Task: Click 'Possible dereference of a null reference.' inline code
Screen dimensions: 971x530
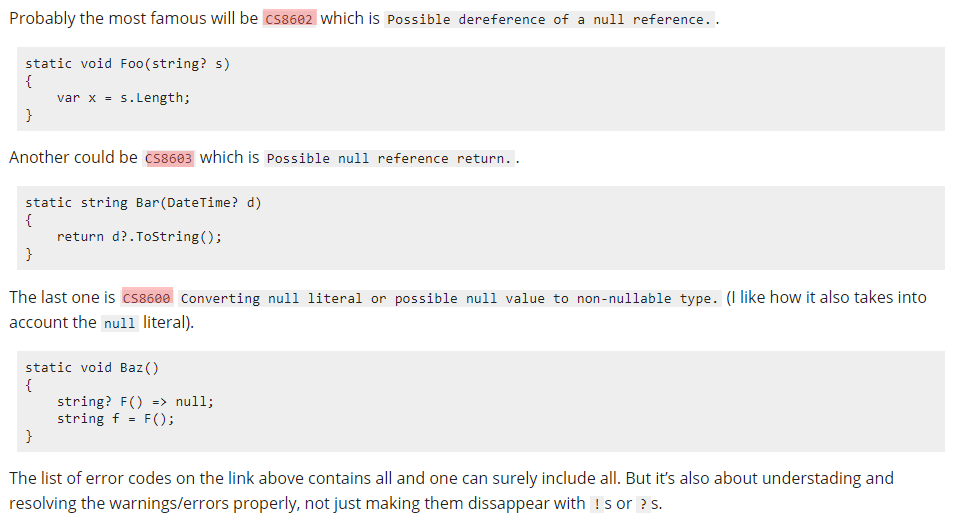Action: (546, 20)
